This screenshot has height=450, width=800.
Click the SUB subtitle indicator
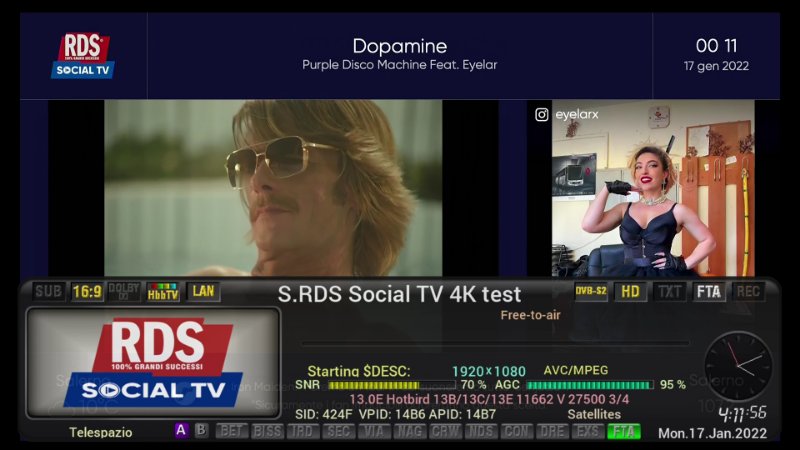(x=48, y=292)
